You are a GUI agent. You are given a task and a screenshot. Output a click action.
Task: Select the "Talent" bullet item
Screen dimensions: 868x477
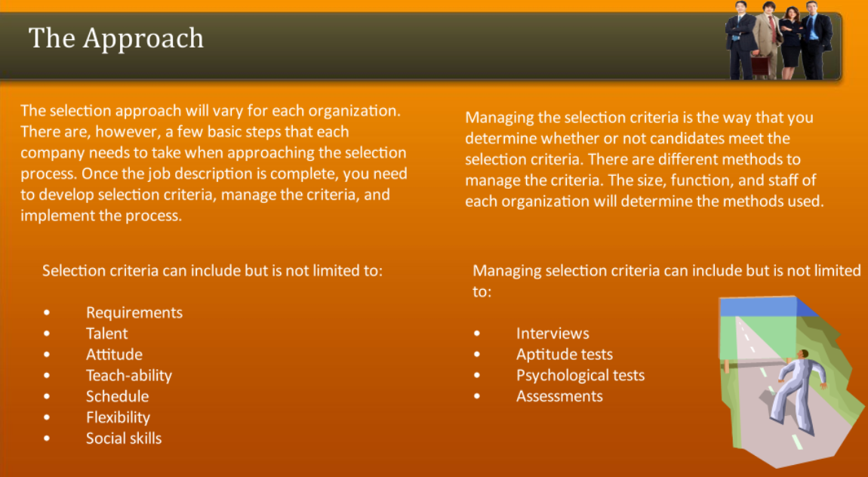click(x=106, y=334)
